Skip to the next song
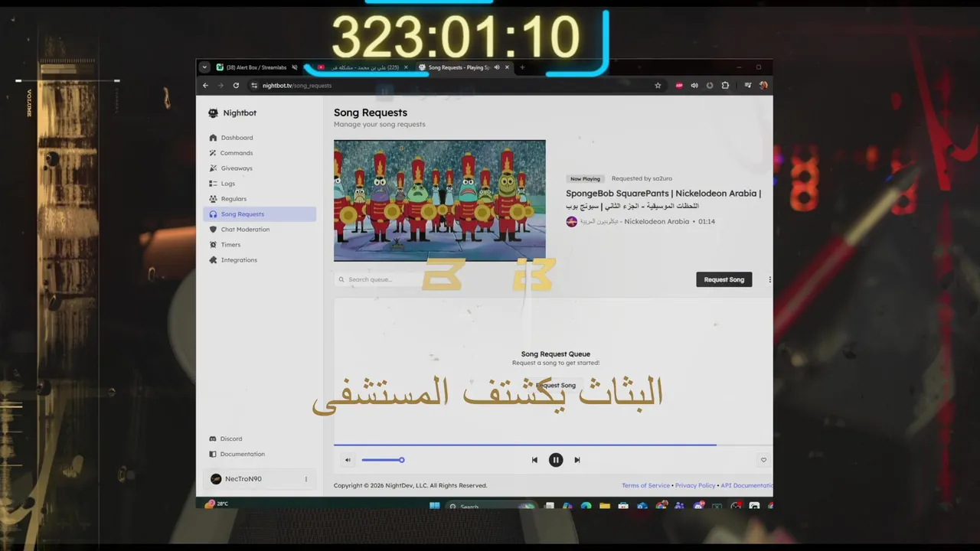 tap(577, 460)
